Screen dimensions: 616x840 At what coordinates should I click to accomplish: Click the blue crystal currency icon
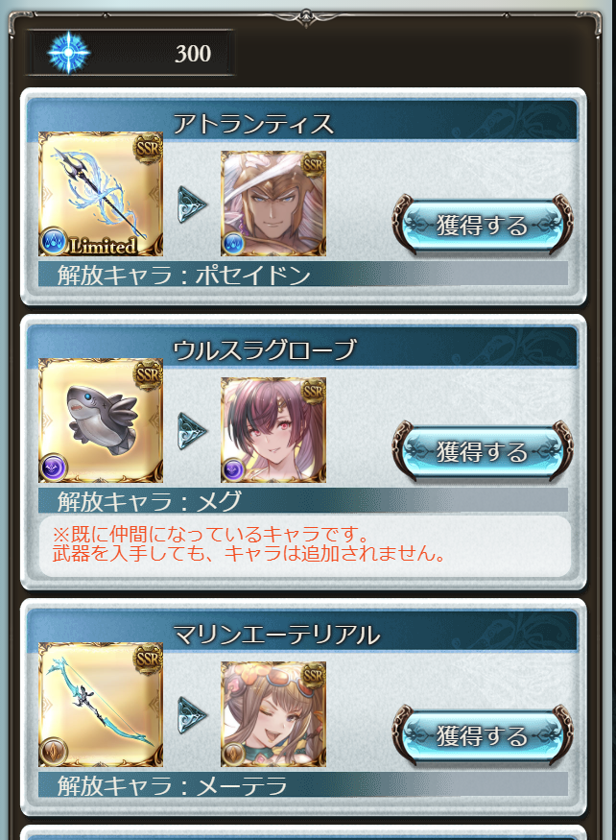[68, 53]
